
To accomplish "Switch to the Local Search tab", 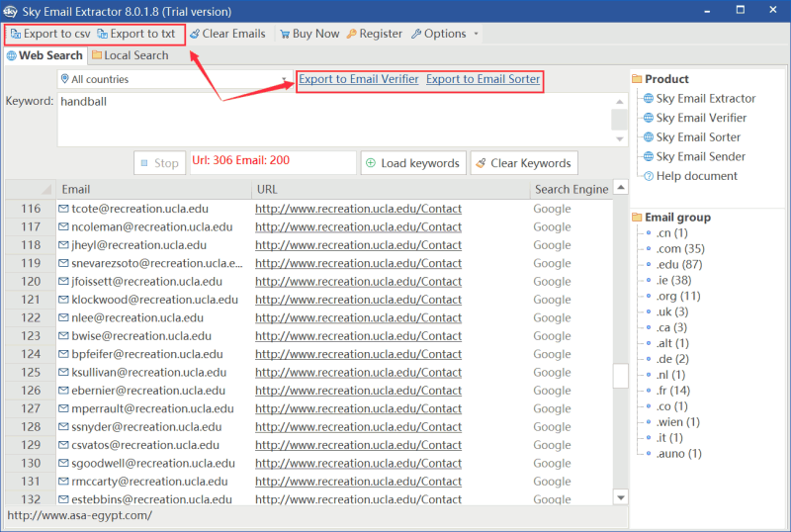I will 130,55.
